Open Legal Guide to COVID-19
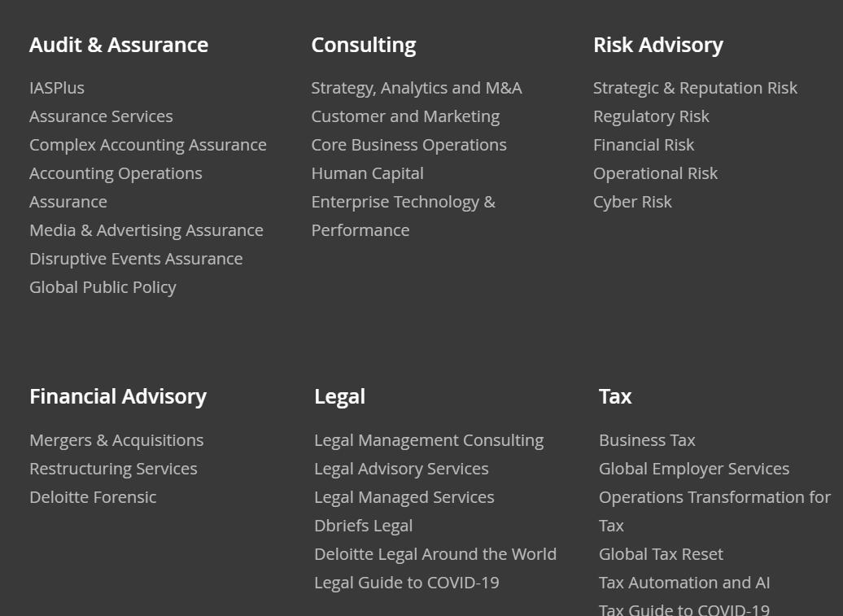This screenshot has height=616, width=843. point(407,583)
